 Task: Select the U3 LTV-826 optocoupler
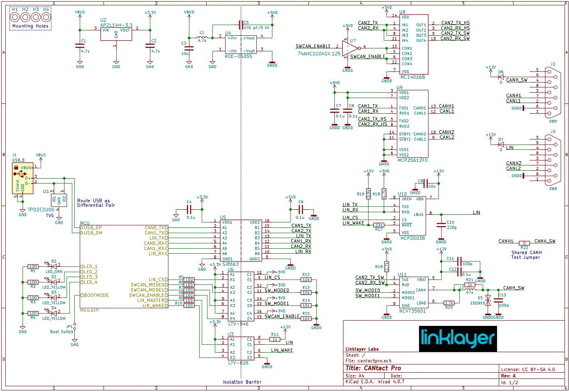(241, 348)
